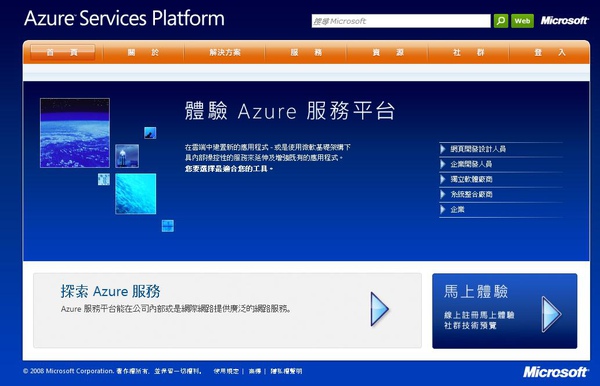Open the 隱私權聲明 footer link
Viewport: 600px width, 386px height.
click(x=286, y=371)
